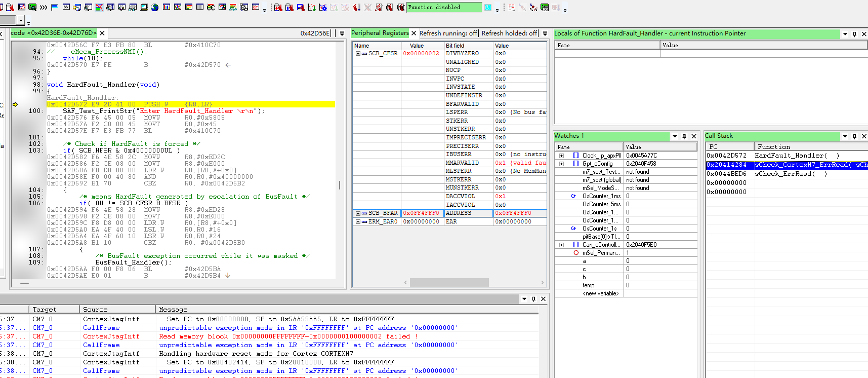Click the red 'TI' toolbar icon
This screenshot has width=868, height=378.
coord(512,7)
